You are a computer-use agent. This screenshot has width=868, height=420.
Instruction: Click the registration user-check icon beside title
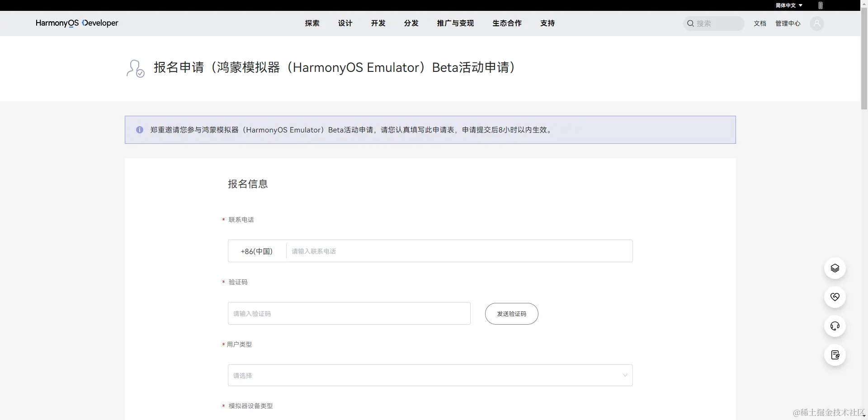click(x=135, y=68)
